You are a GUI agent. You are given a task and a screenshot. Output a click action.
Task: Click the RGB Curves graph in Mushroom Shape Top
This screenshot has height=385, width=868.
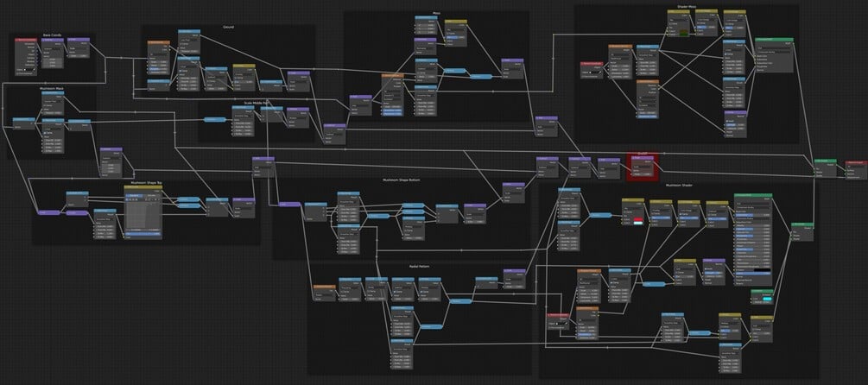pos(143,217)
